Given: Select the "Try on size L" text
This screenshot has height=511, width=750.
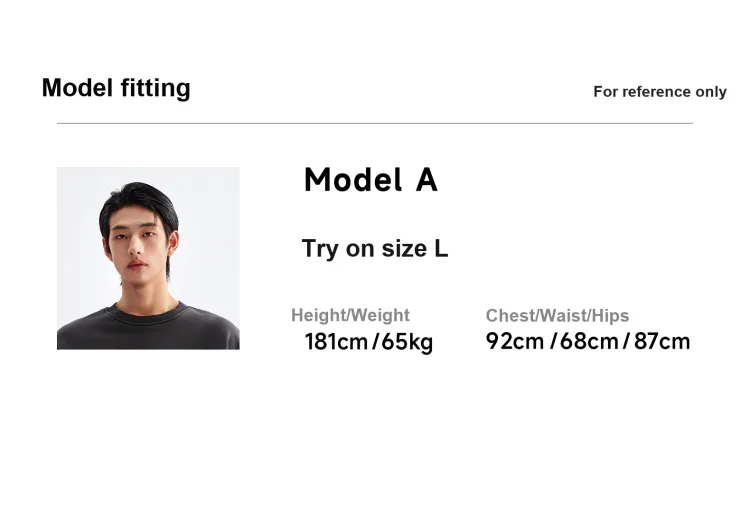Looking at the screenshot, I should click(375, 249).
